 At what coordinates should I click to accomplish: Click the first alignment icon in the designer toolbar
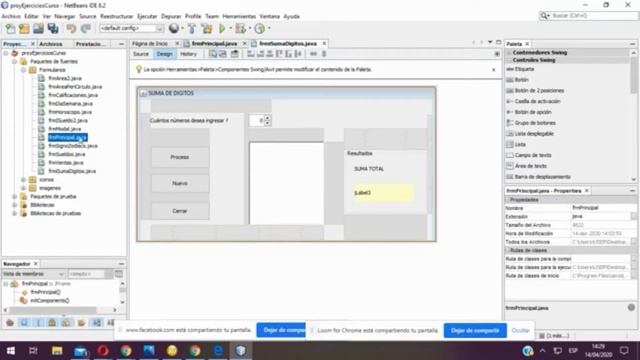(x=251, y=54)
